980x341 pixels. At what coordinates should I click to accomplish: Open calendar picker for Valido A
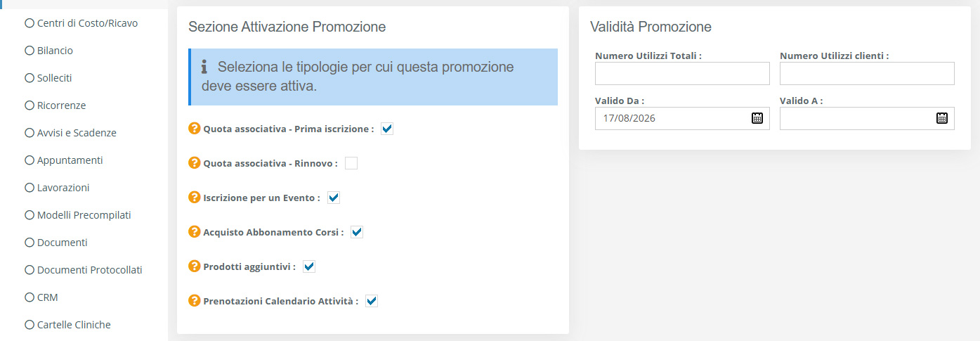point(942,118)
